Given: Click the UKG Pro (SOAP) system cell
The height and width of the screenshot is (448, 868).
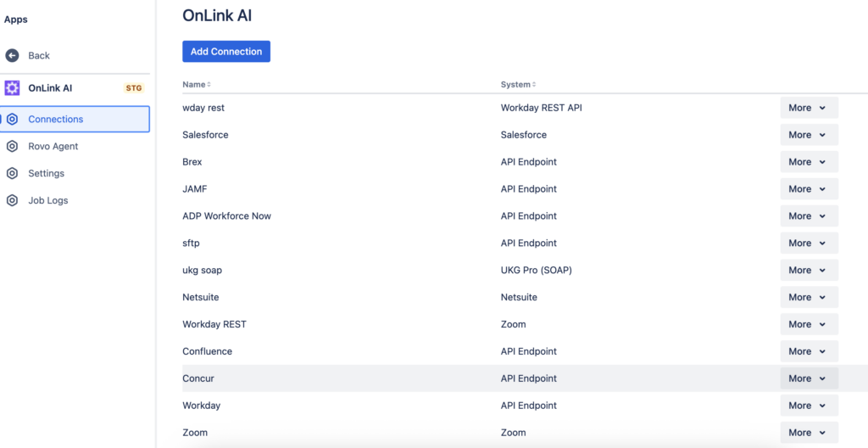Looking at the screenshot, I should tap(537, 270).
